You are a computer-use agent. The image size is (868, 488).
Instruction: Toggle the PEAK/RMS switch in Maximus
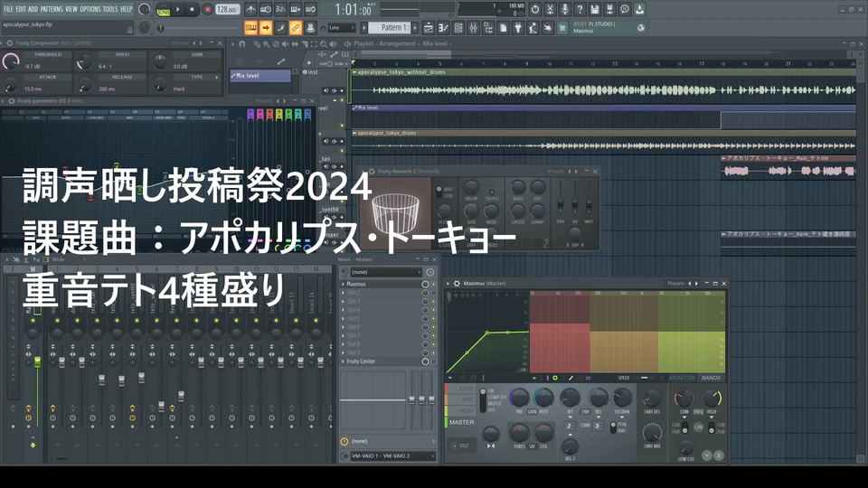613,427
